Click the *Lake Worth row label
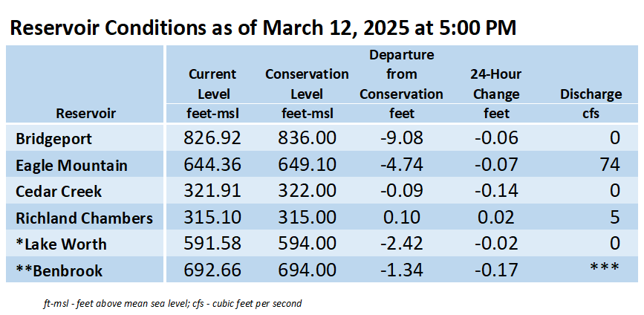This screenshot has width=644, height=315. tap(61, 244)
